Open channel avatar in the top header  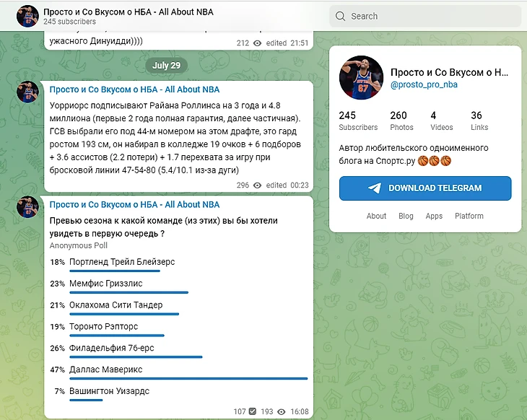click(27, 16)
